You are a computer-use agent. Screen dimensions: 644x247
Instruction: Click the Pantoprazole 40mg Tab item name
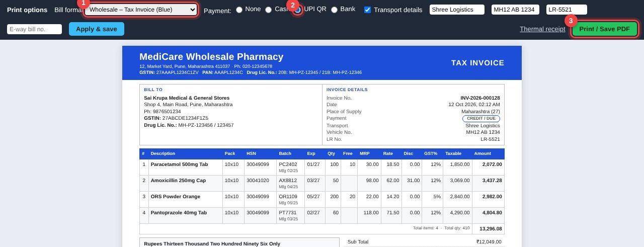pos(179,213)
